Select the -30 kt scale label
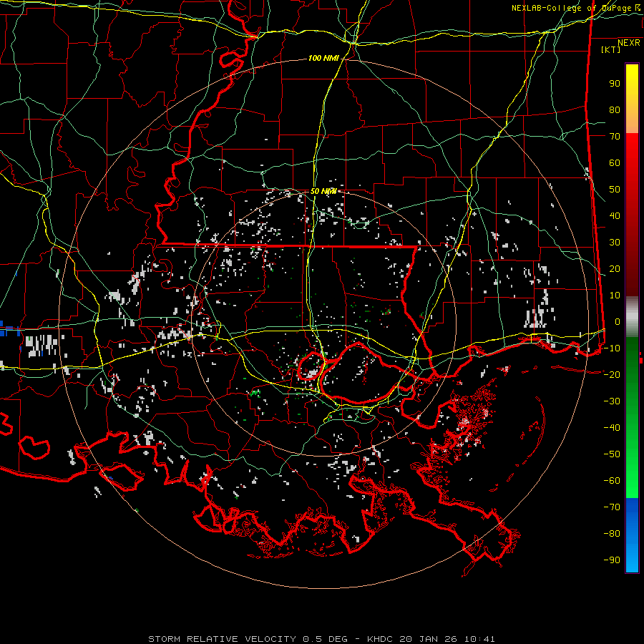The width and height of the screenshot is (644, 644). [612, 401]
